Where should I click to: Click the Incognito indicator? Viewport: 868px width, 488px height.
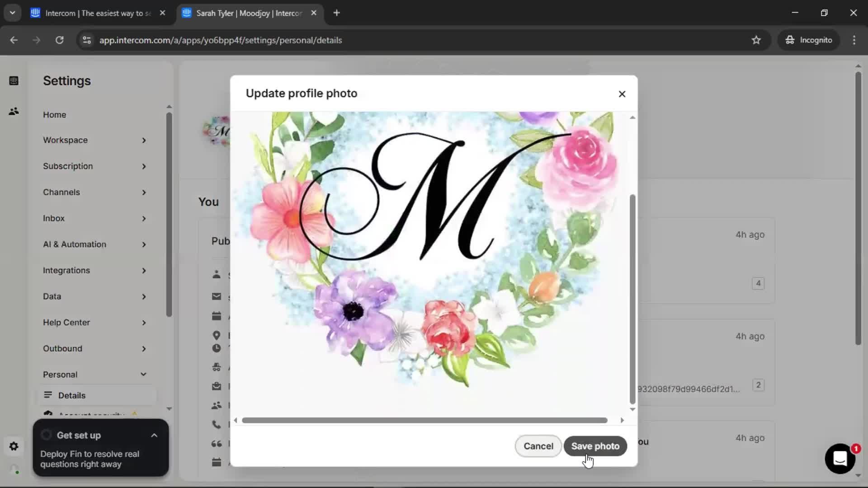[x=809, y=40]
